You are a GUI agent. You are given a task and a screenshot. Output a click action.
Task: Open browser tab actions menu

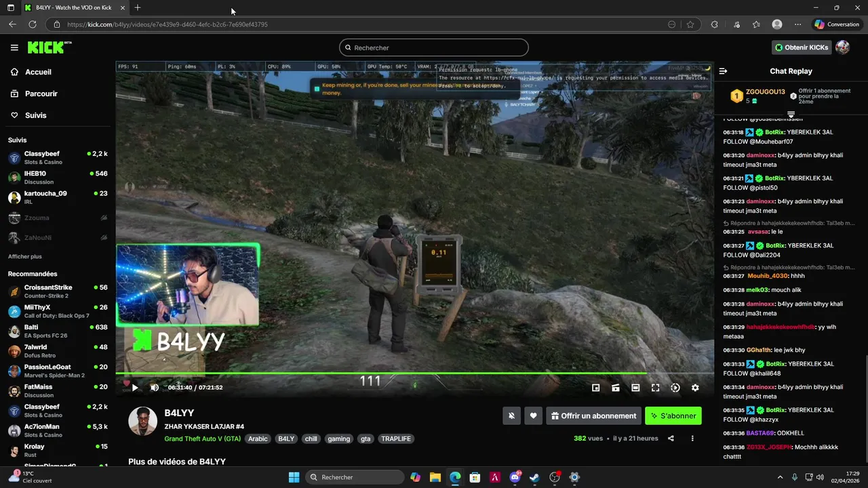[10, 7]
